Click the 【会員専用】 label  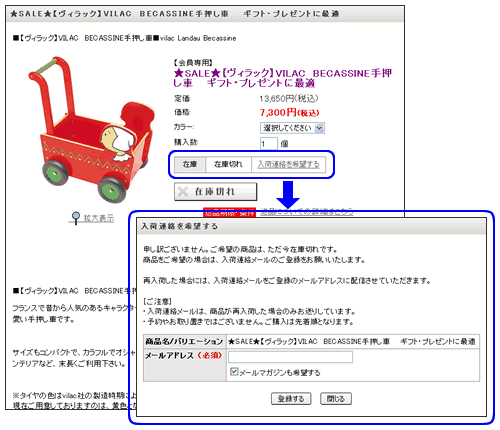pyautogui.click(x=193, y=62)
